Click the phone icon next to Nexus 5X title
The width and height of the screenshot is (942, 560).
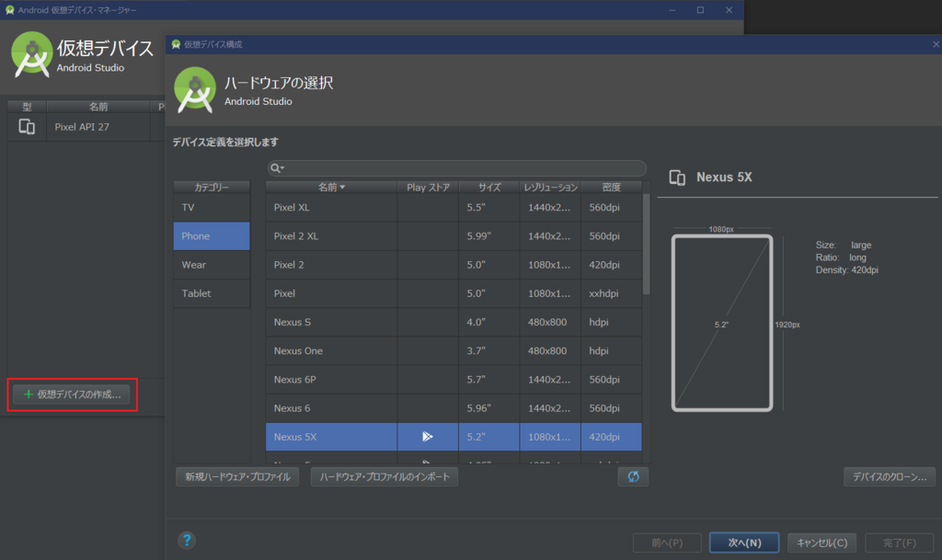pyautogui.click(x=677, y=177)
